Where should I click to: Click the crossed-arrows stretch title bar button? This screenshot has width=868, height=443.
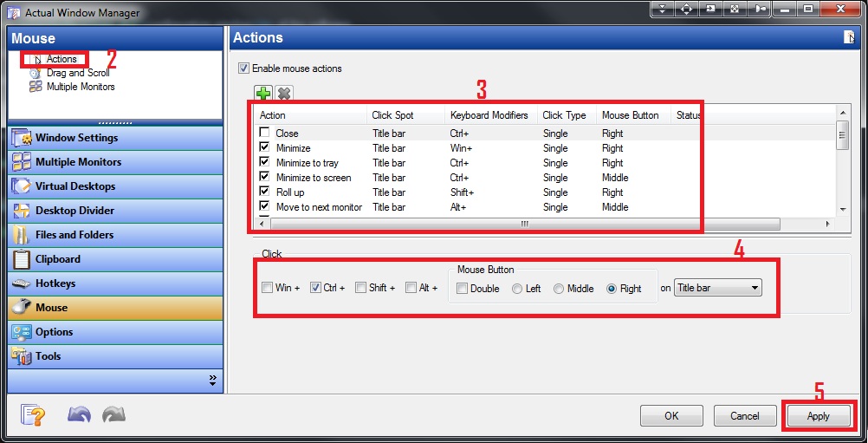click(x=734, y=9)
